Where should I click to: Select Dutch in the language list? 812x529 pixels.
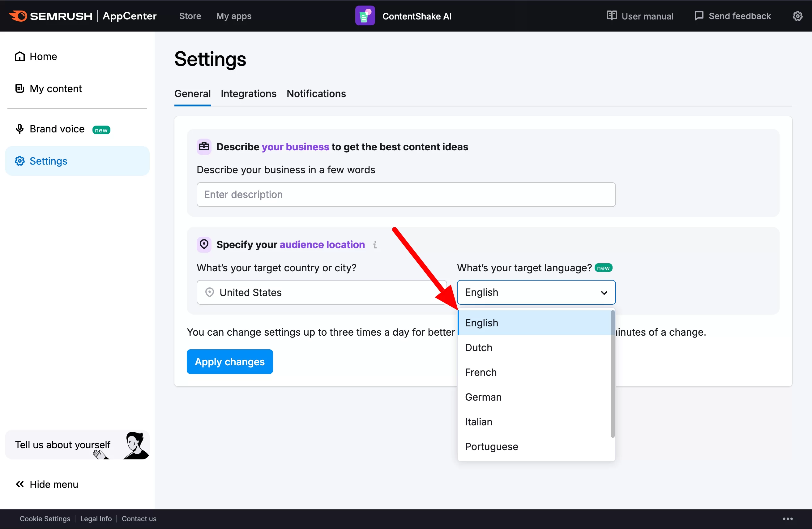click(535, 347)
